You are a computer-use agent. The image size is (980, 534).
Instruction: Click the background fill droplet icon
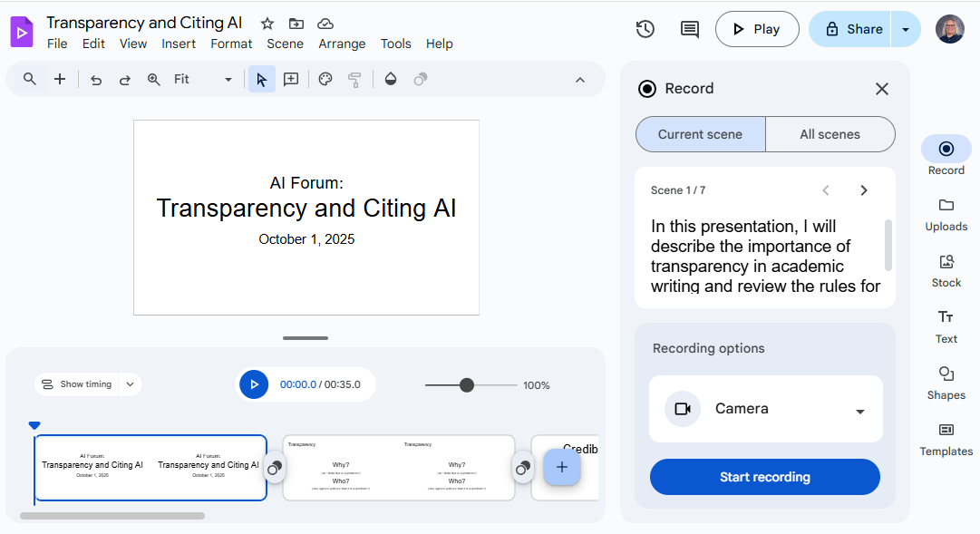pos(390,79)
